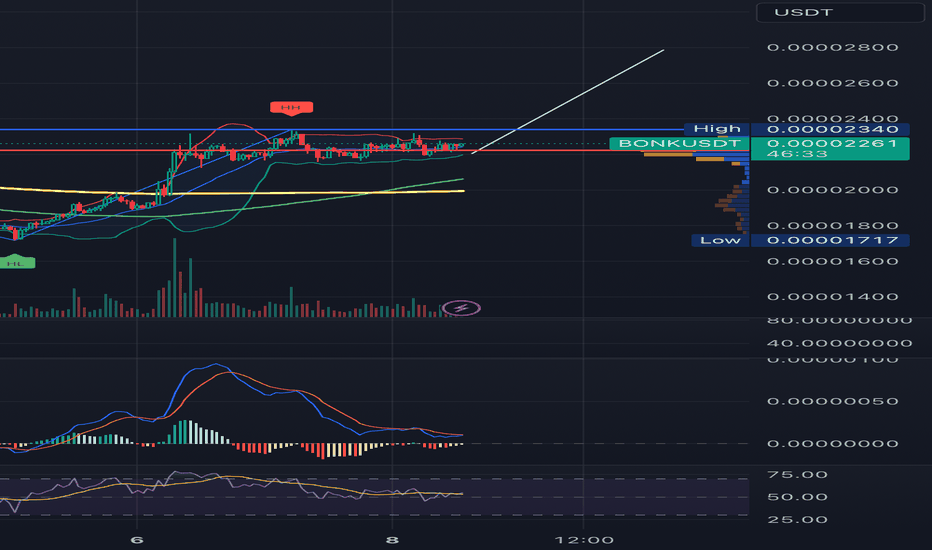Click the 25.00 RSI axis label
This screenshot has height=550, width=932.
(x=797, y=520)
